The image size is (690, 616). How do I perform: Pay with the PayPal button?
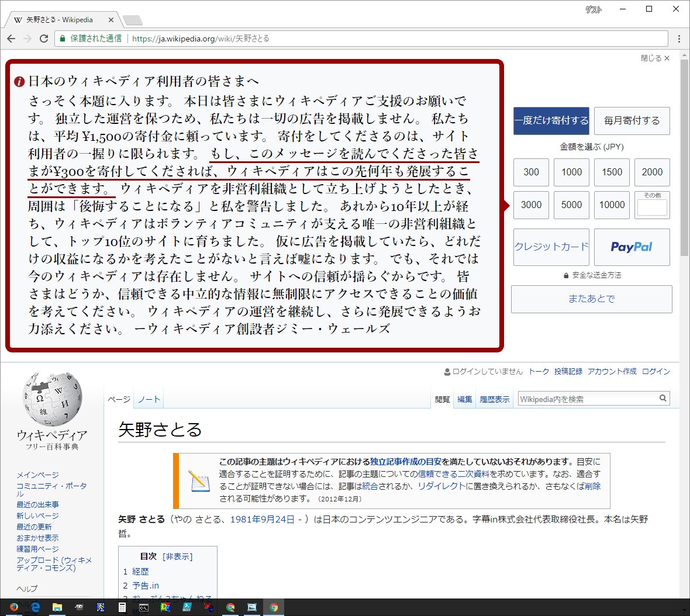tap(632, 247)
